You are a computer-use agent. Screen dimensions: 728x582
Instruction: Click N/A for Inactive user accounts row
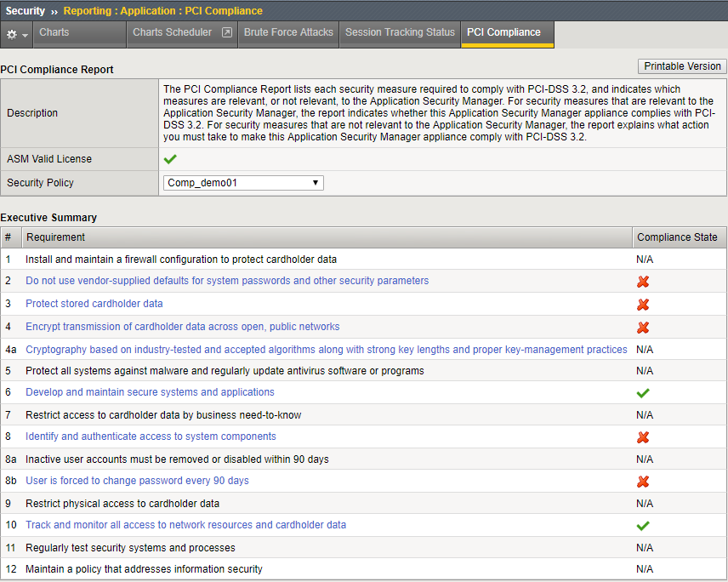(x=645, y=459)
